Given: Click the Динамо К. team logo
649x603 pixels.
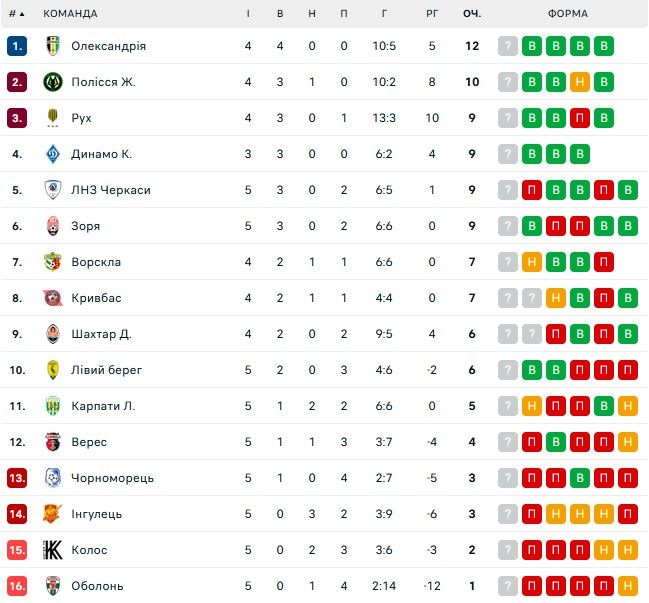Looking at the screenshot, I should (x=53, y=154).
